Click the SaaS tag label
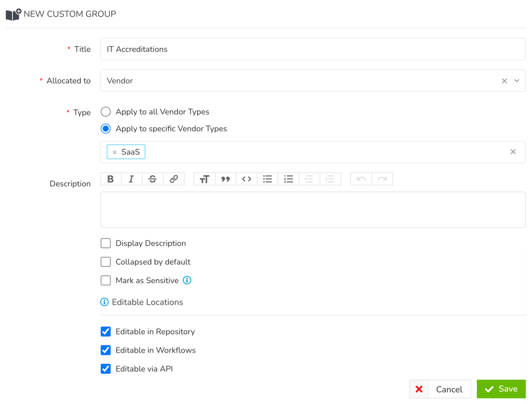Viewport: 532px width, 404px height. 131,152
